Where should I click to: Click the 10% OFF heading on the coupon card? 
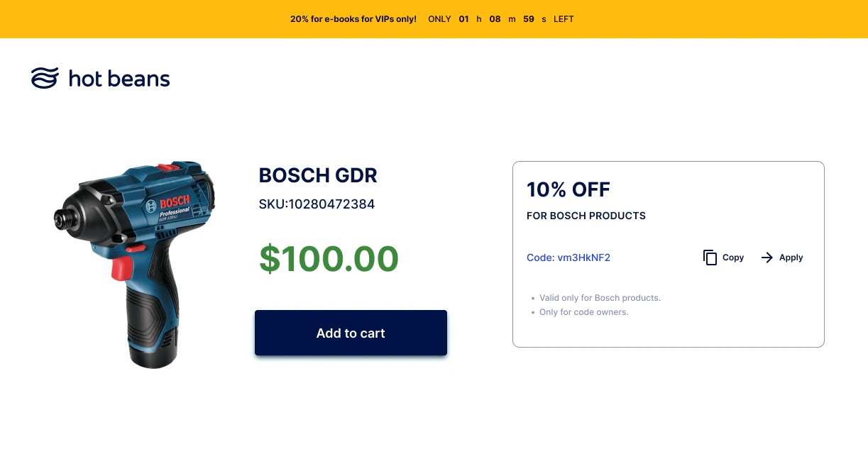[568, 189]
